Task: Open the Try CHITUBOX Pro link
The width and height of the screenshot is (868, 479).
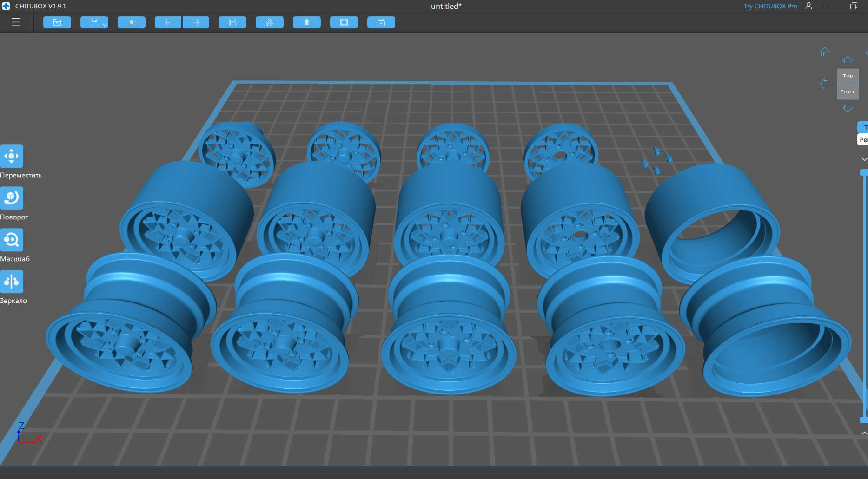Action: (x=770, y=6)
